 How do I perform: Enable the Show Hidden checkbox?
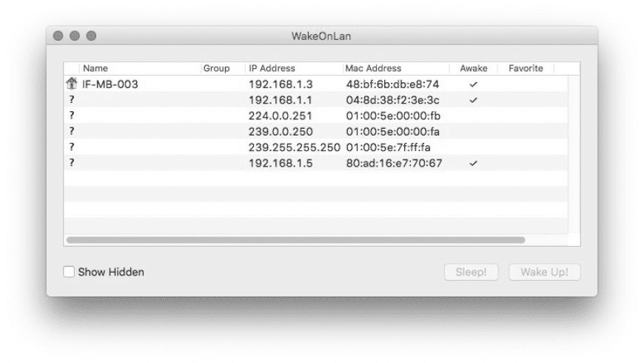(x=70, y=272)
